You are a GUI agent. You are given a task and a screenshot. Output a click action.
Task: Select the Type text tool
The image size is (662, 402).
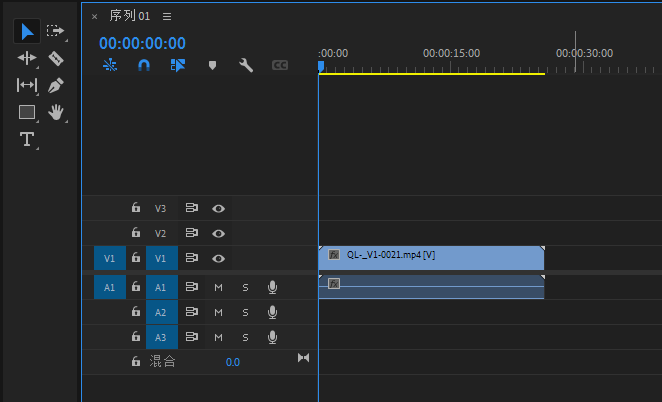tap(27, 139)
